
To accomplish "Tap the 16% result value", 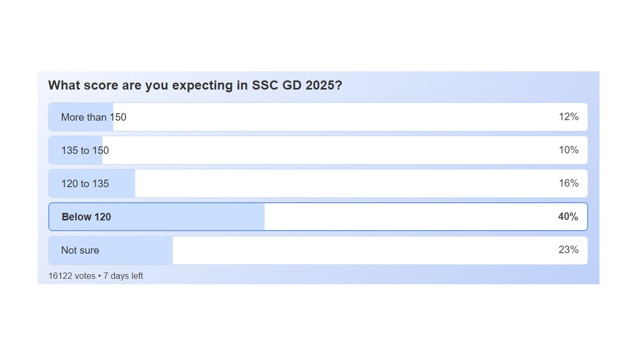I will [x=568, y=183].
